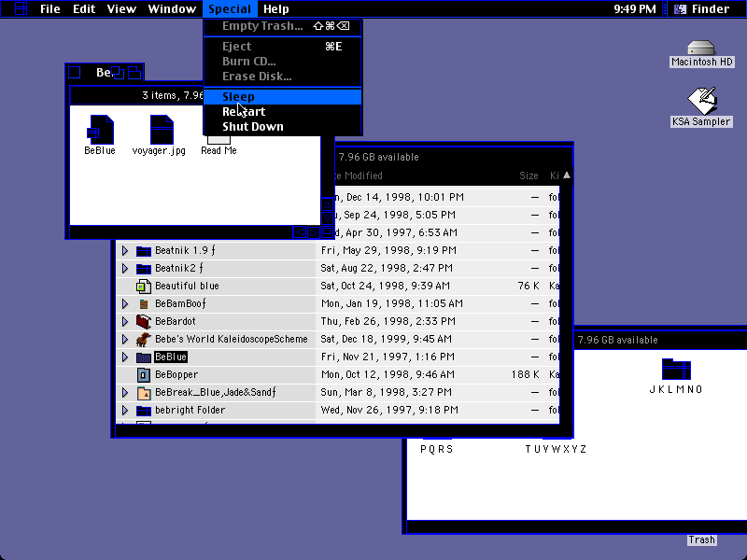Open the Edit menu
Viewport: 747px width, 560px height.
[x=84, y=8]
